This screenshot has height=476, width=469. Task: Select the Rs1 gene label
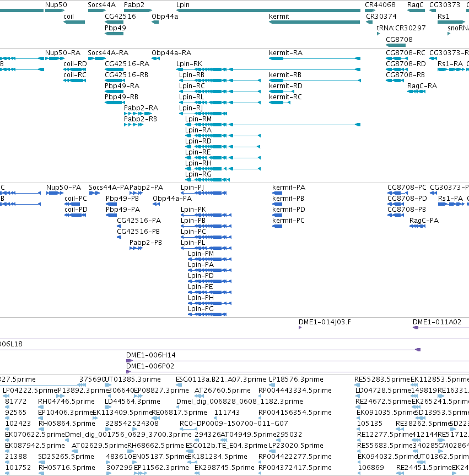443,17
